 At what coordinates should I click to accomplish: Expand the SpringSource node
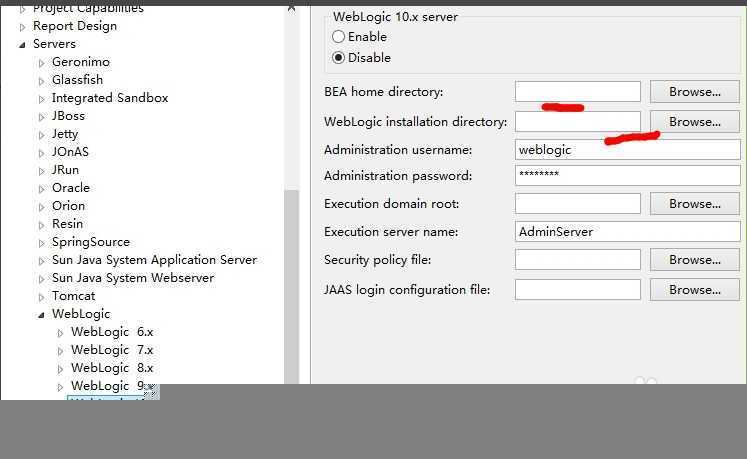click(x=41, y=243)
